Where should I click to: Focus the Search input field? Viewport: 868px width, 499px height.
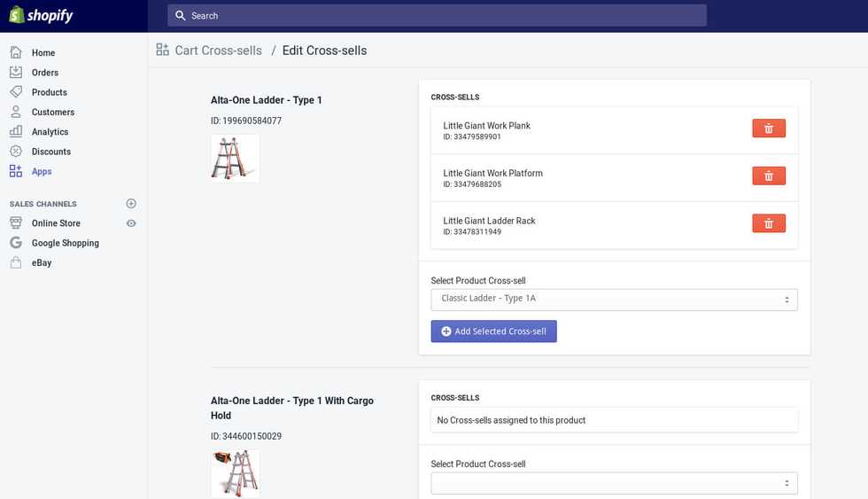click(x=443, y=16)
